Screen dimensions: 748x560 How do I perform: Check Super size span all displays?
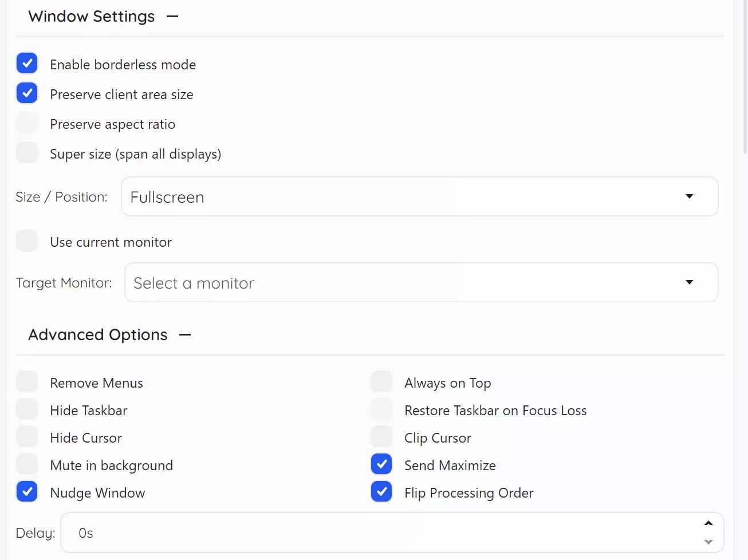[27, 153]
